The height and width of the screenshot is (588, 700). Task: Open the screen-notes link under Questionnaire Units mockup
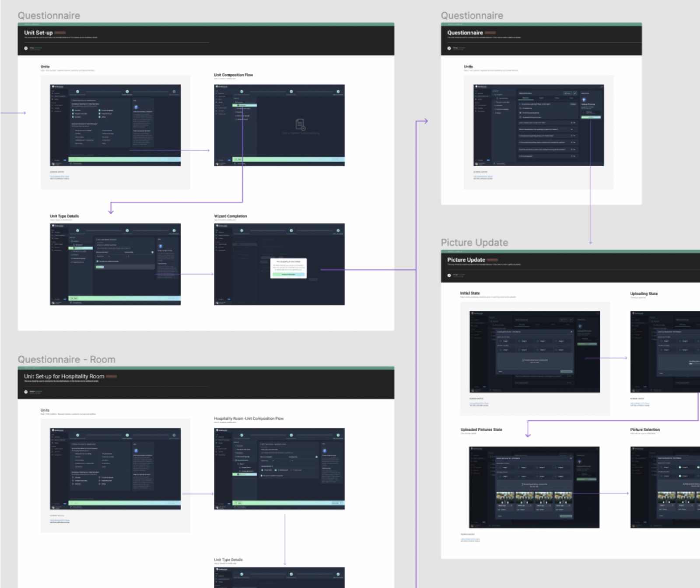[x=483, y=177]
